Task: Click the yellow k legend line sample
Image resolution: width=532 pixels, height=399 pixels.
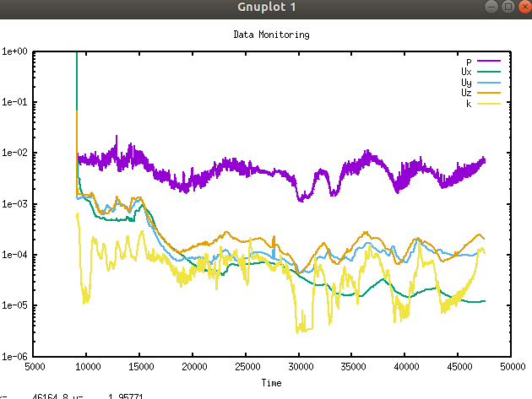Action: pos(489,104)
